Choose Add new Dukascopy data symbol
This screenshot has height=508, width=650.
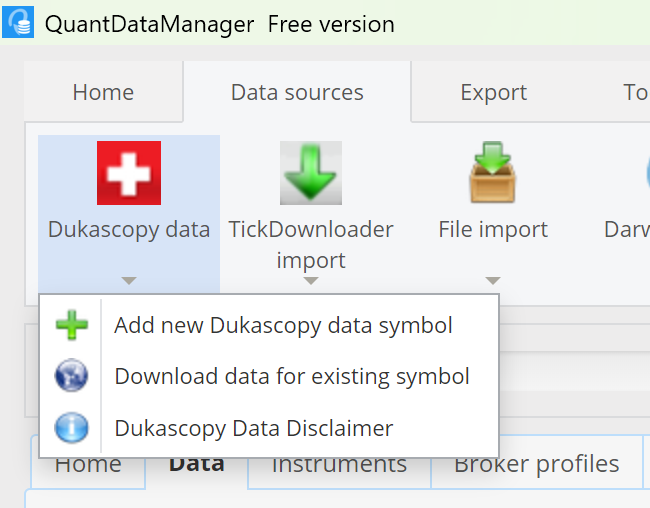[283, 325]
